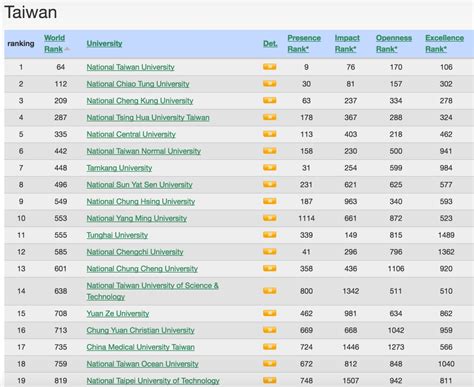Screen dimensions: 474x387
Task: Open details icon for National Taiwan Normal University
Action: [270, 151]
